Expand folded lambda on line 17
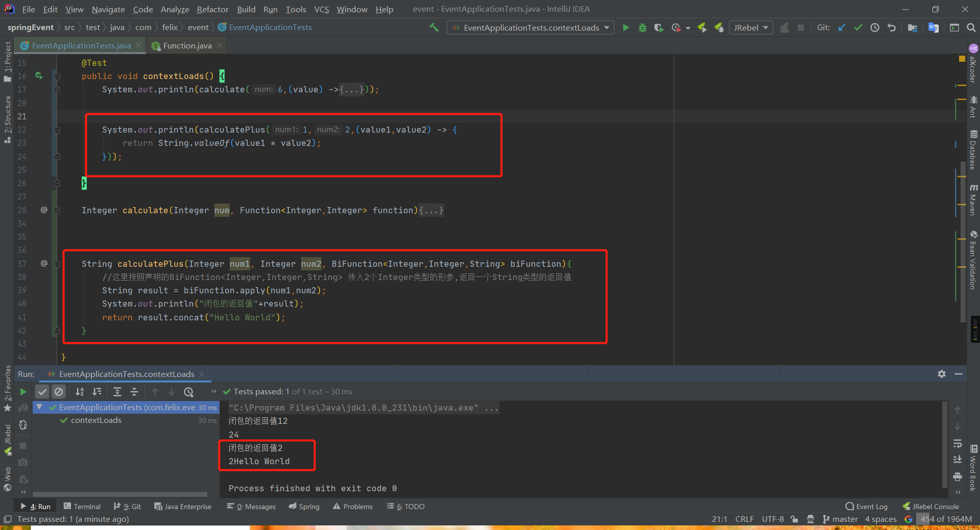The image size is (980, 530). click(57, 90)
